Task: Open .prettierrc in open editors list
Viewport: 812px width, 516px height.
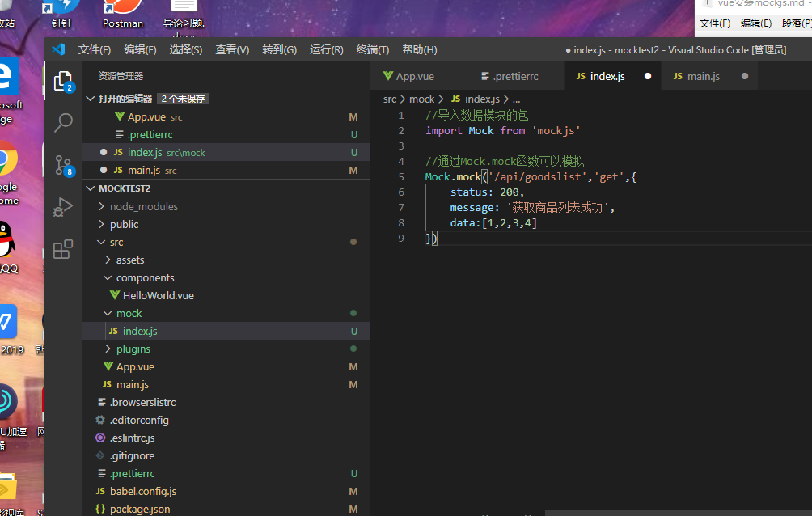Action: [226, 135]
